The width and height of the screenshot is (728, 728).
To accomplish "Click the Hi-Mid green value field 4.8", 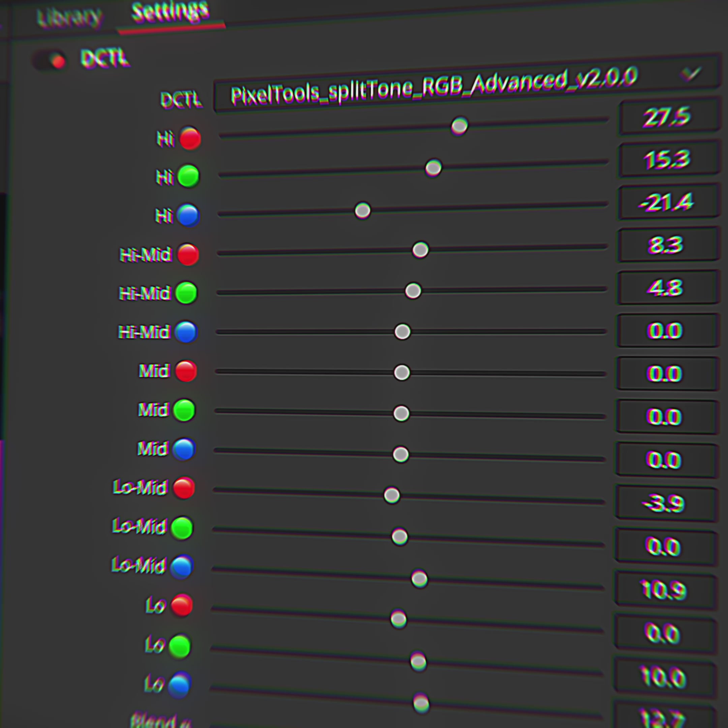I will [x=667, y=287].
